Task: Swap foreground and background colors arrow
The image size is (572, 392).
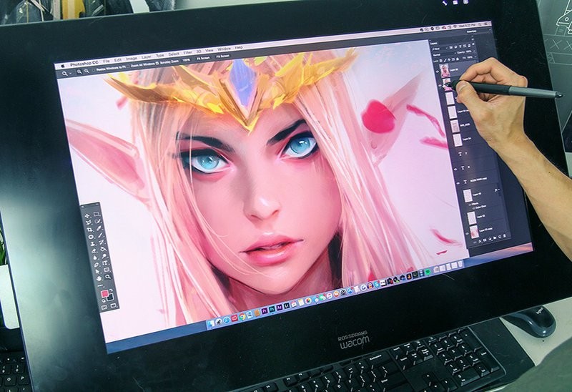Action: pyautogui.click(x=111, y=290)
